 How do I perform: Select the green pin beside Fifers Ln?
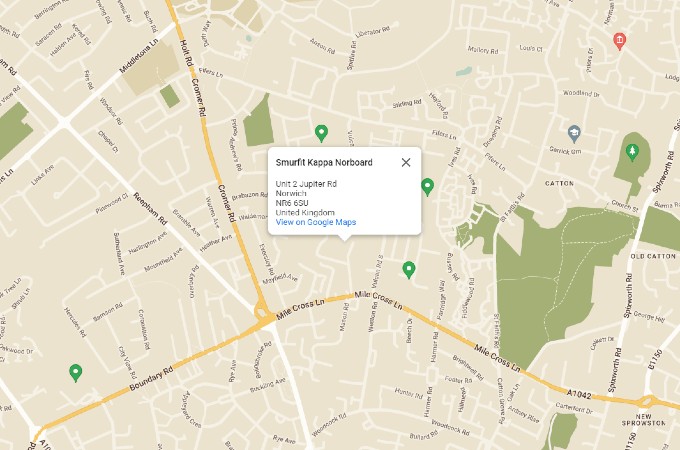(321, 132)
